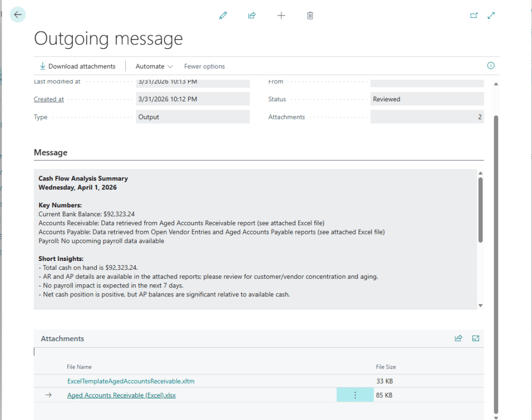Click the back arrow button
Viewport: 532px width, 420px height.
(18, 15)
